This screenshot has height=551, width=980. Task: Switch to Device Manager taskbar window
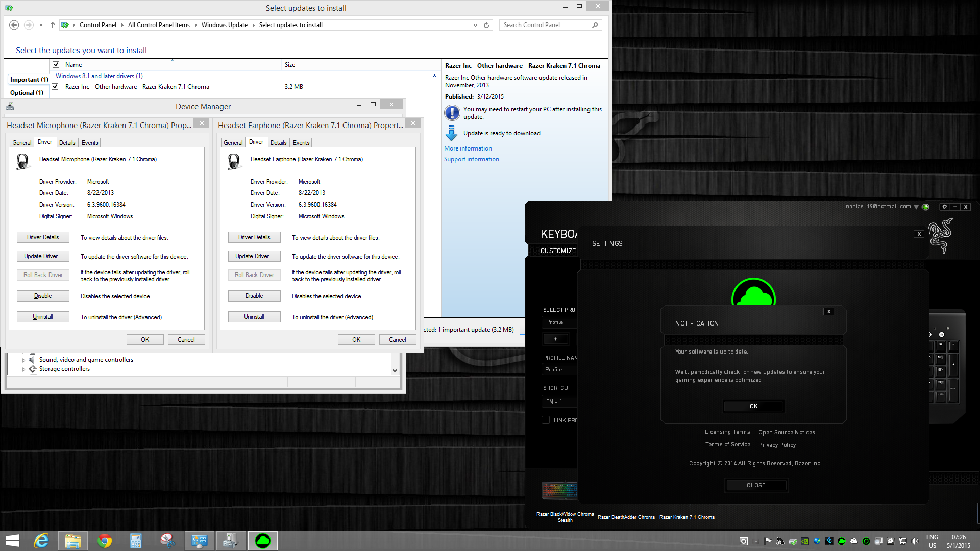point(231,541)
